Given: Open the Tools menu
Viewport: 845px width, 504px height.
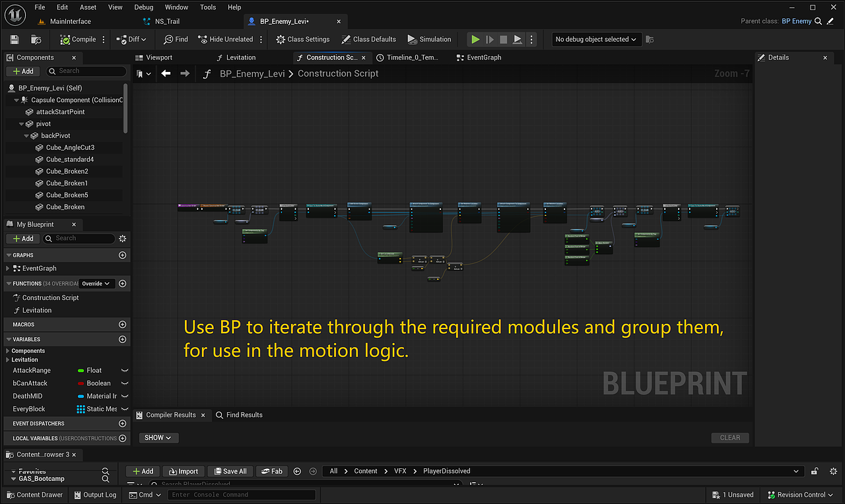Looking at the screenshot, I should tap(208, 7).
